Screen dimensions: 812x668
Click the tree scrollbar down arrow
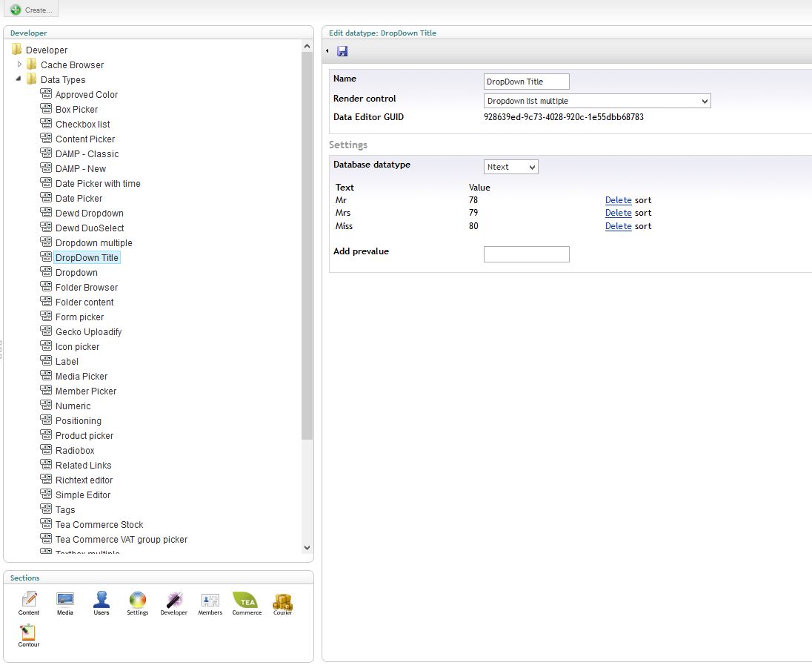click(x=307, y=548)
